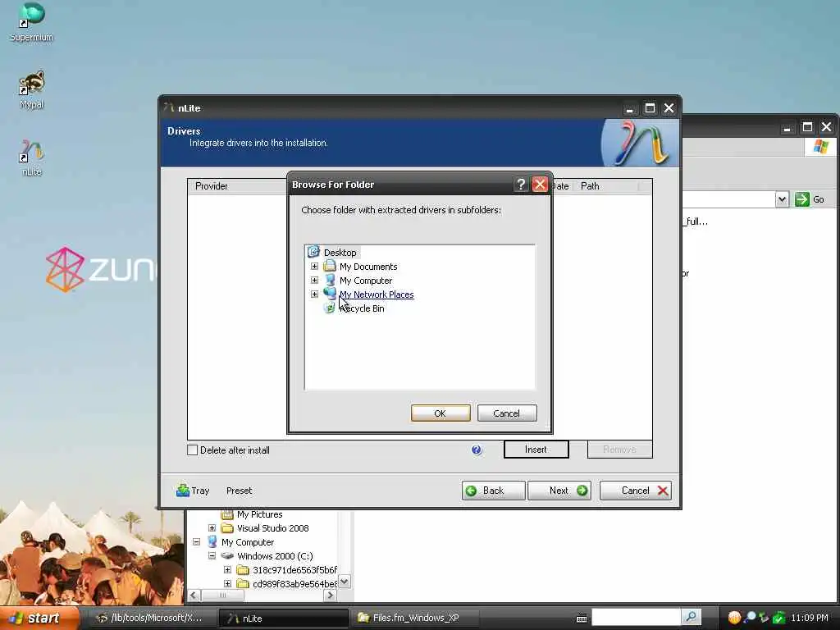Select My Network Places entry
The height and width of the screenshot is (630, 840).
(x=376, y=294)
